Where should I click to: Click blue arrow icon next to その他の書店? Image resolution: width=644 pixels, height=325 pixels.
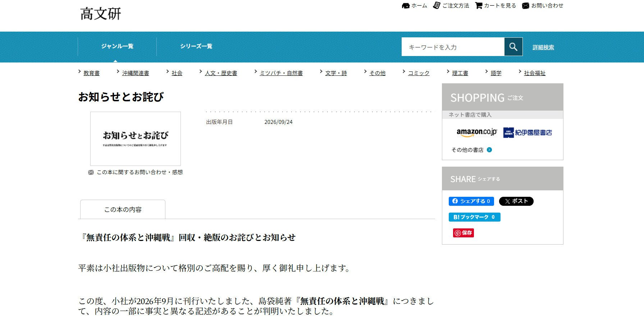(x=489, y=150)
